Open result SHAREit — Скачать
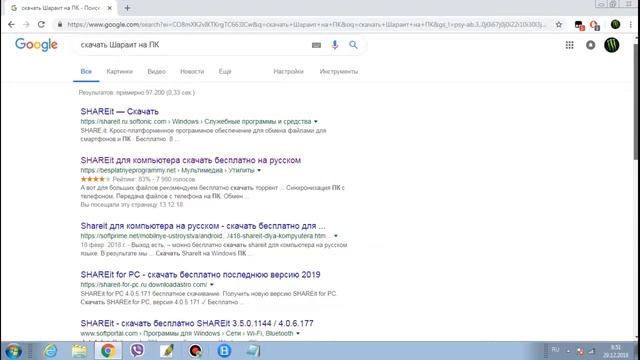Screen dimensions: 640x360 120,111
